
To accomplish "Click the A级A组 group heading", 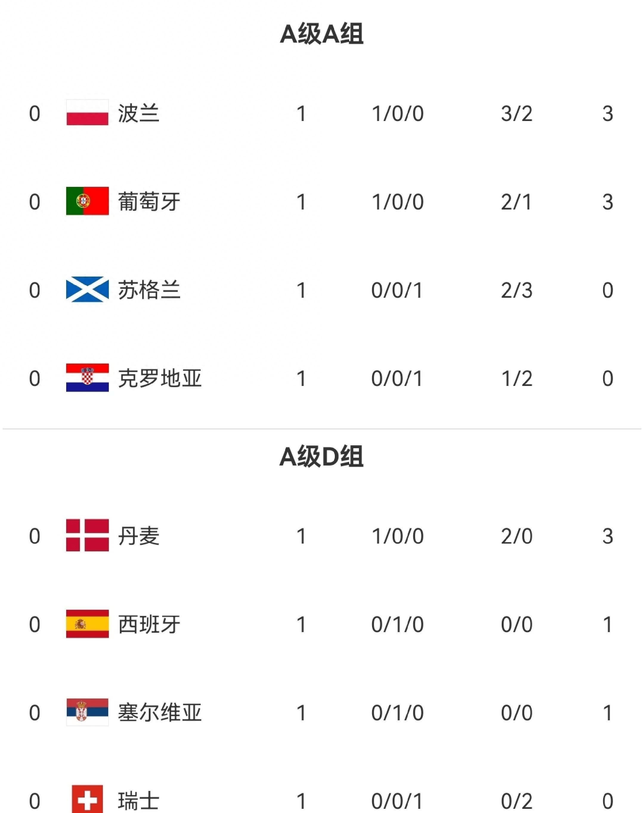I will pos(321,34).
